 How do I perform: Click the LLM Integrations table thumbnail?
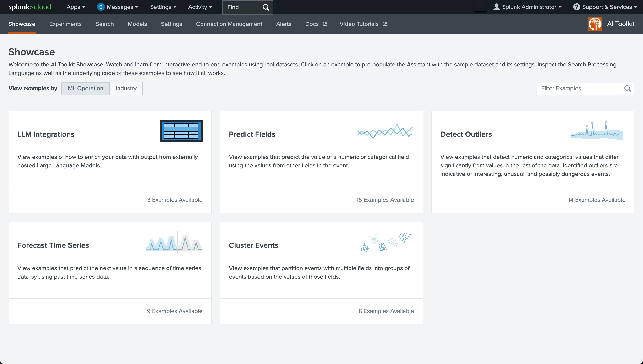(181, 131)
